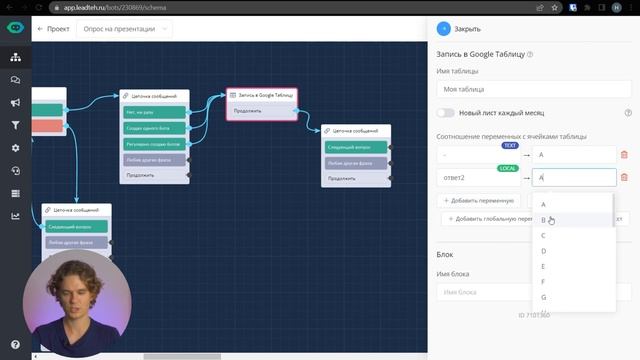Open the analytics chart icon in sidebar
Image resolution: width=640 pixels, height=360 pixels.
16,216
